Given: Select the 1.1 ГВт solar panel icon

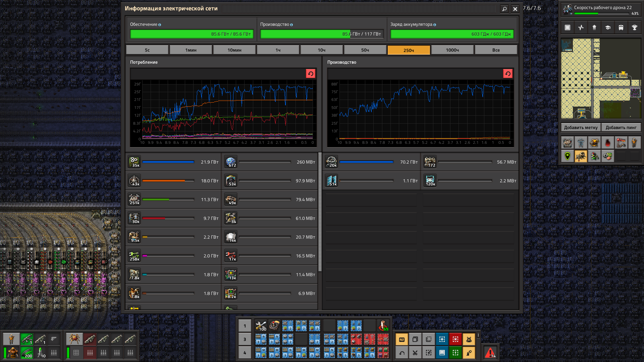Looking at the screenshot, I should [332, 181].
